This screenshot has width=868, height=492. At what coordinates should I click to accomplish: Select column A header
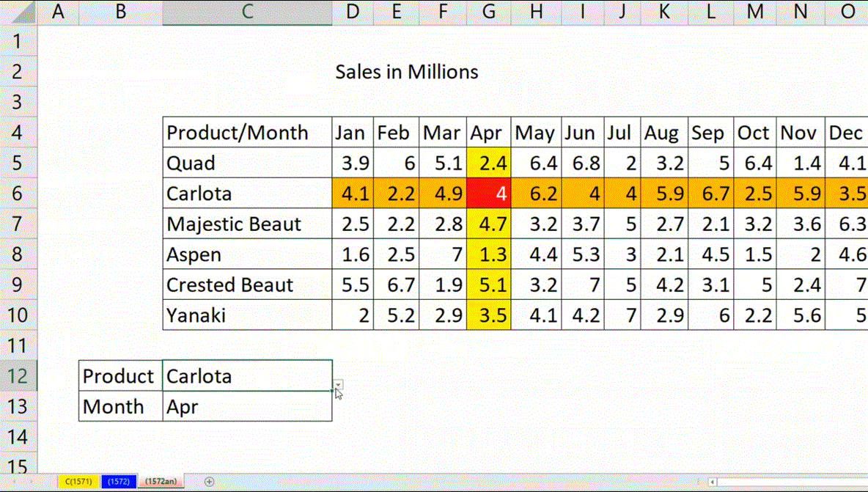coord(58,12)
